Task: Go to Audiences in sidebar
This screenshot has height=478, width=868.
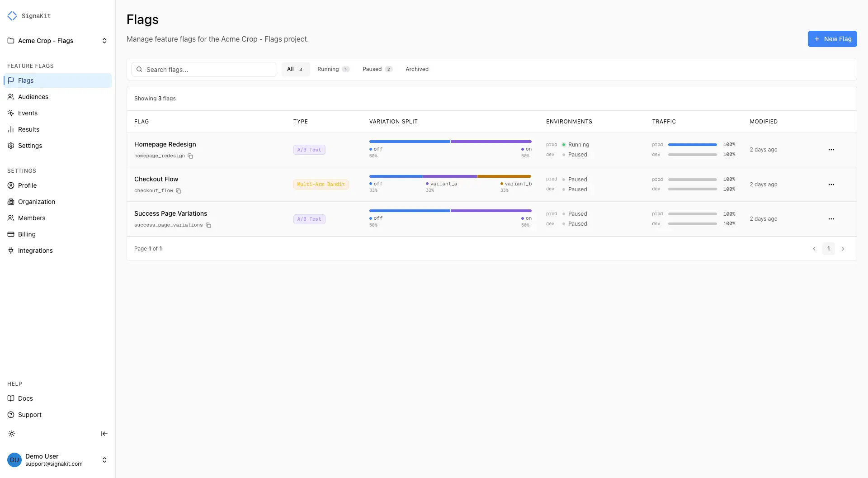Action: [x=57, y=97]
